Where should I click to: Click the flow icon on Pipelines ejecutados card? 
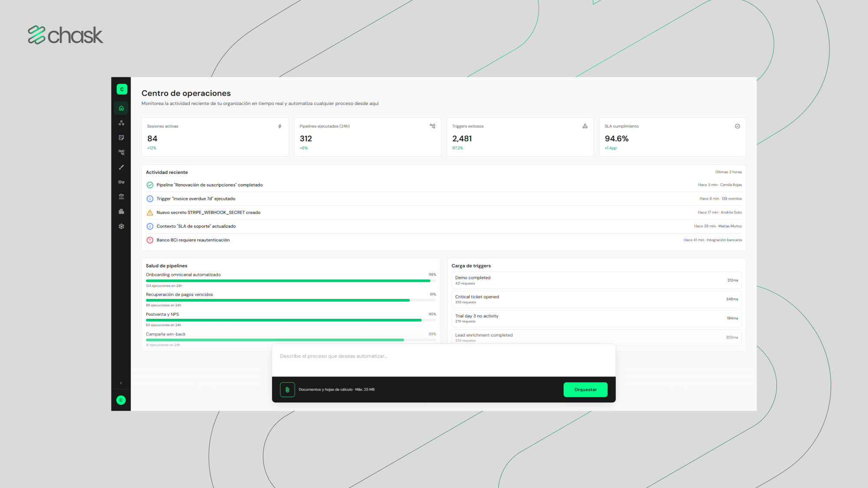coord(432,126)
